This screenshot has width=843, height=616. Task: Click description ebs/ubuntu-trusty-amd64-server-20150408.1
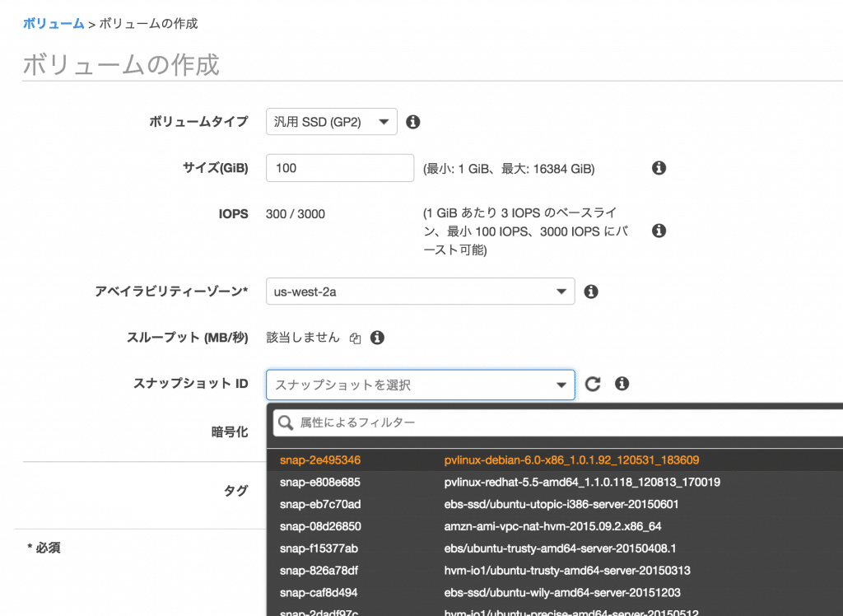560,548
